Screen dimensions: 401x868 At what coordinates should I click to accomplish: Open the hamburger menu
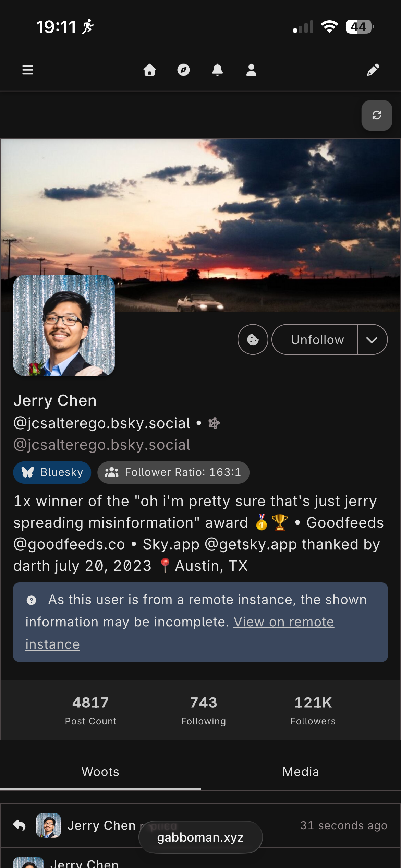[x=28, y=70]
